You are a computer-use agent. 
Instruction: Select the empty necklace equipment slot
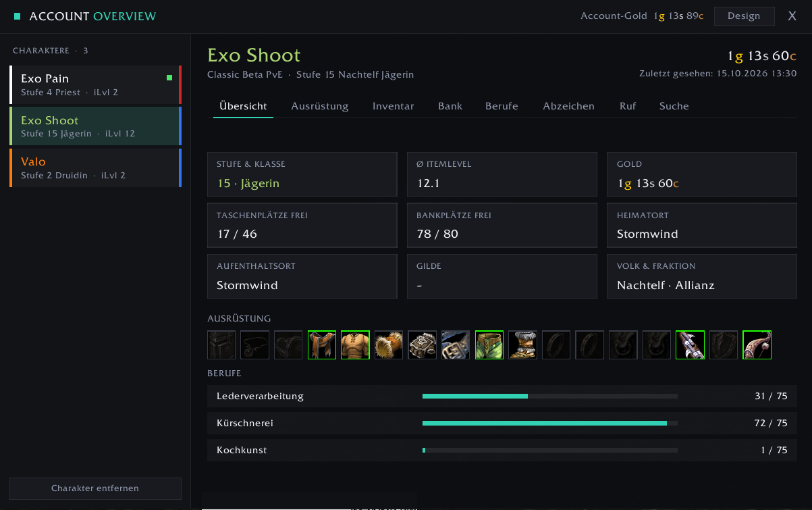click(x=255, y=345)
